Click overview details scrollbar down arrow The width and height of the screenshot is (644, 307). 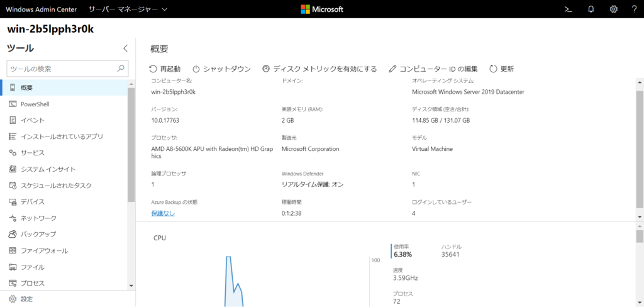(640, 216)
